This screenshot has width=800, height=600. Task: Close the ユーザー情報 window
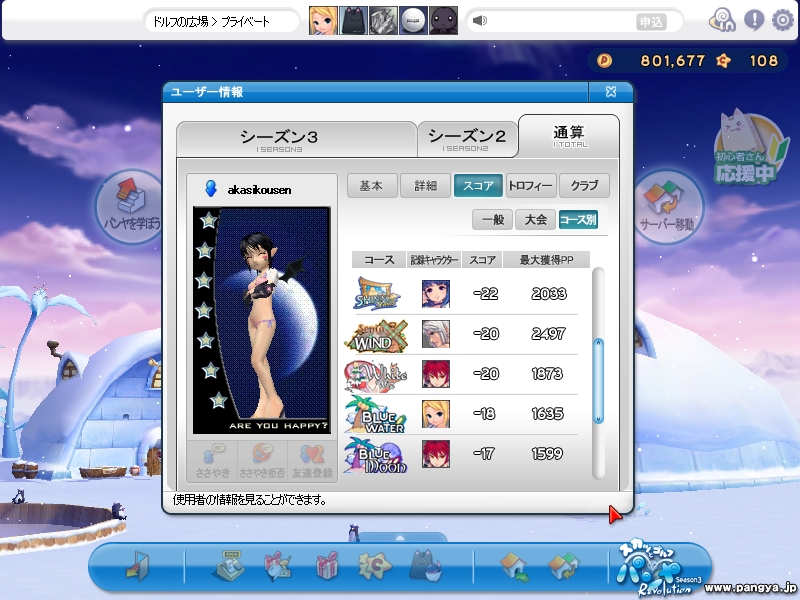(x=611, y=92)
